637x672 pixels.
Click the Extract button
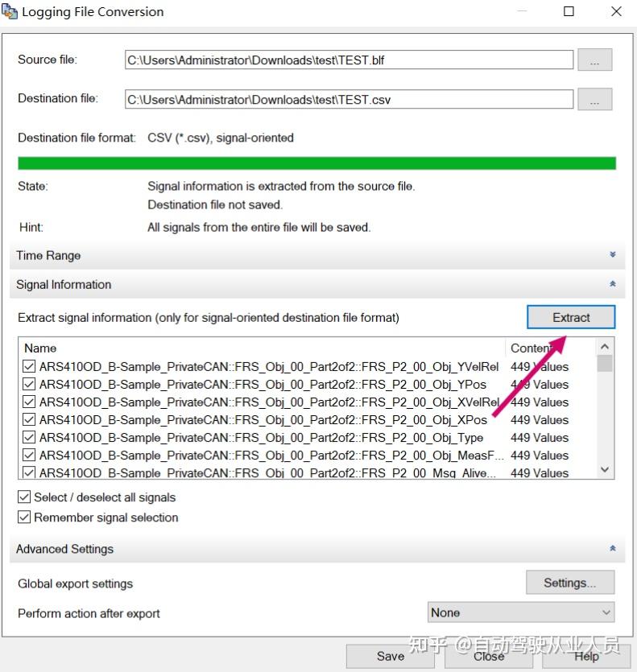[x=571, y=317]
